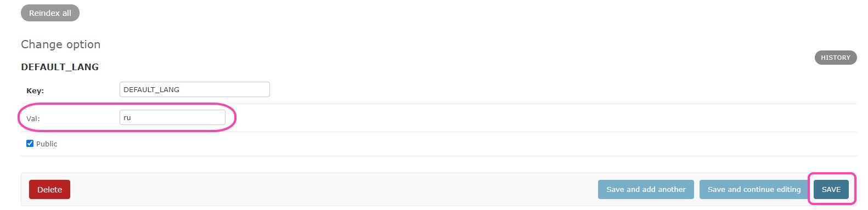
Task: Save the option with the SAVE button
Action: point(831,189)
